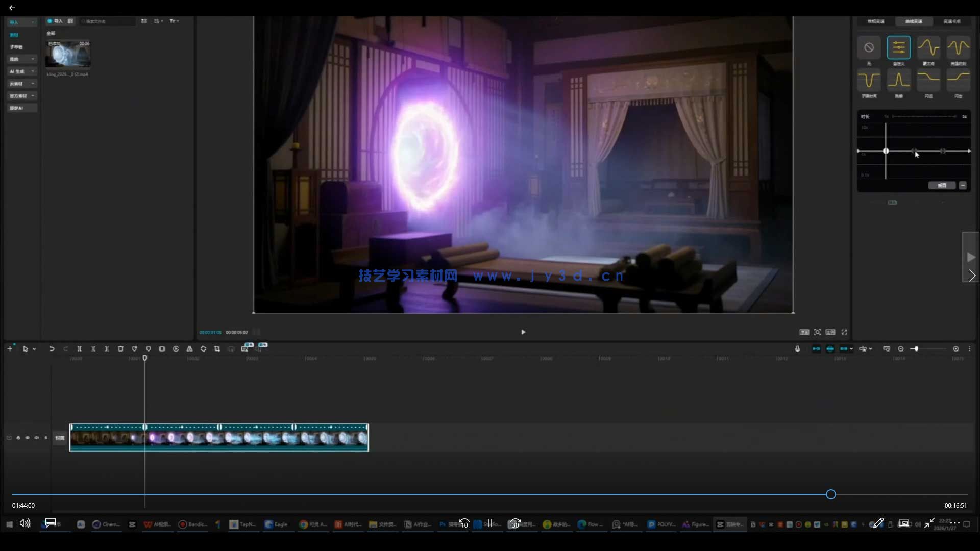Choose the Montage (蒙太奇) speed curve preset

pyautogui.click(x=928, y=48)
